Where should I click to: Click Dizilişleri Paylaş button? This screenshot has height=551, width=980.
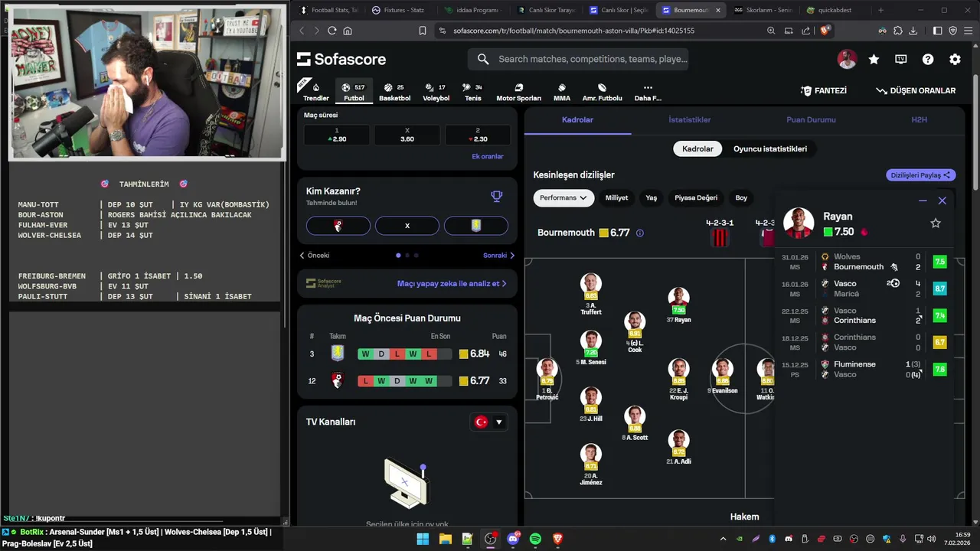tap(921, 175)
